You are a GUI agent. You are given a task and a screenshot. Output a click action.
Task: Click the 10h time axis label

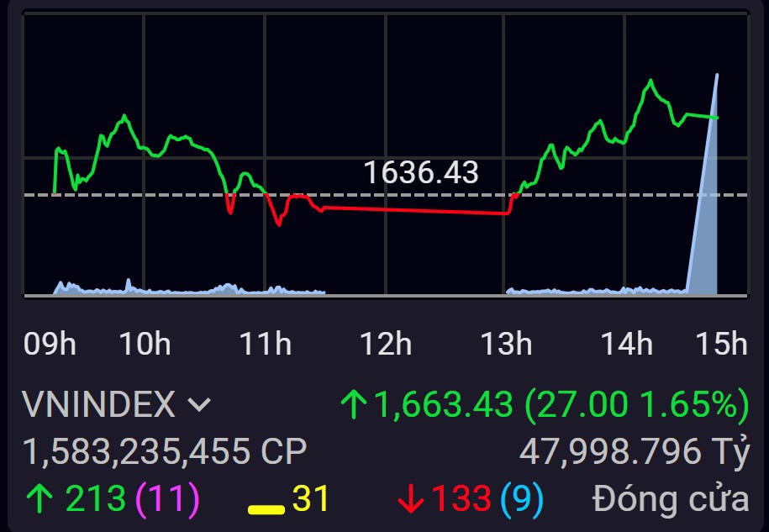(x=145, y=344)
